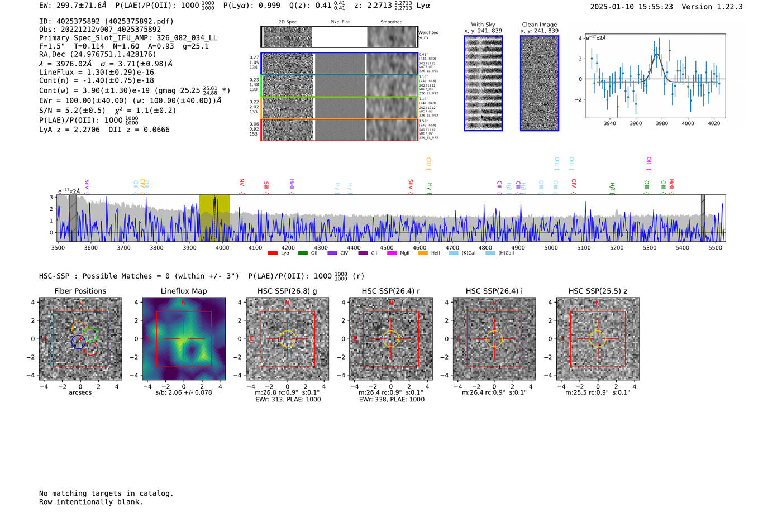This screenshot has height=532, width=782.
Task: Open the With Sky fiber image
Action: (x=483, y=83)
